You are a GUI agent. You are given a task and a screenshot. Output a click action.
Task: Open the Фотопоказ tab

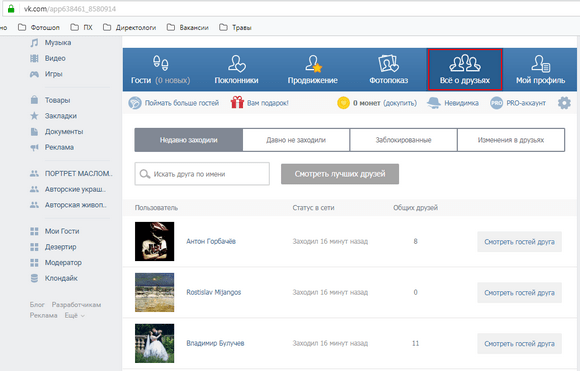[388, 70]
